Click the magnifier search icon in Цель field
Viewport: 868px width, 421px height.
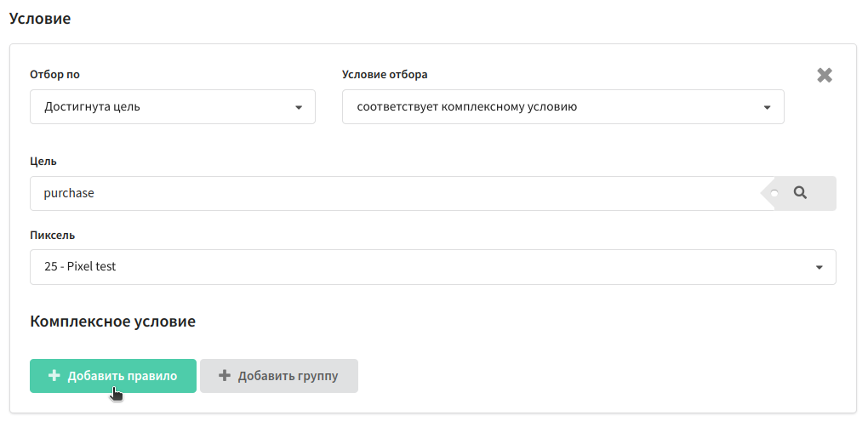coord(800,193)
